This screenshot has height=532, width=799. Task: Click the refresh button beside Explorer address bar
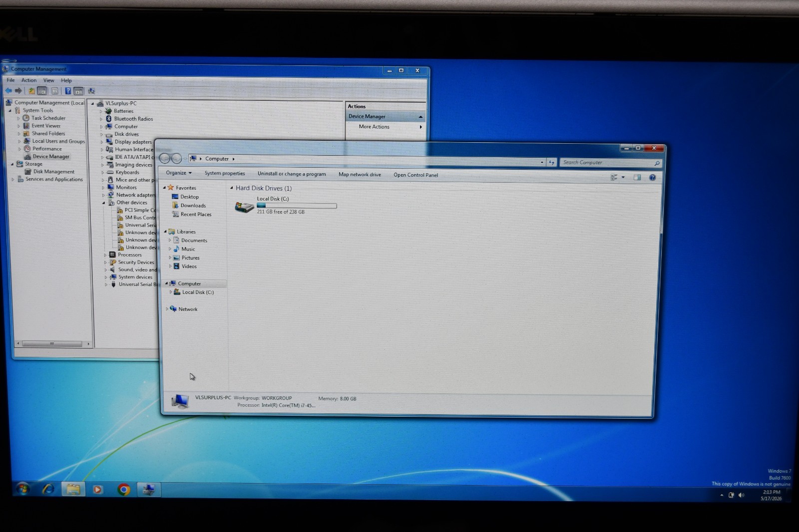(x=552, y=162)
